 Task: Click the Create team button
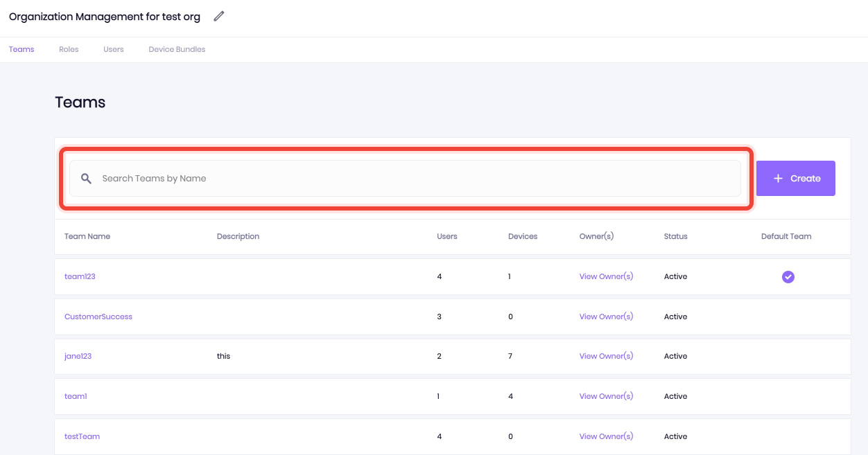click(796, 179)
